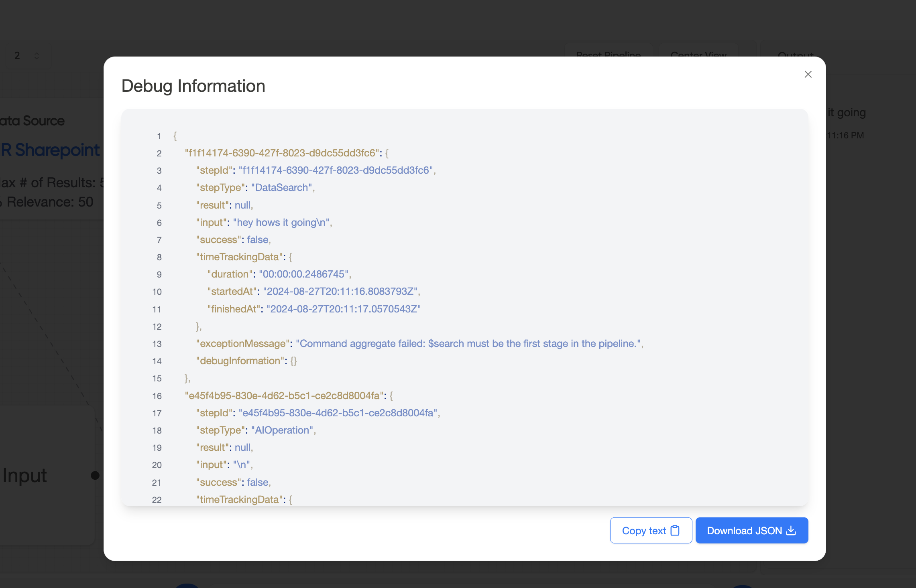Click the Debug Information heading

(193, 86)
